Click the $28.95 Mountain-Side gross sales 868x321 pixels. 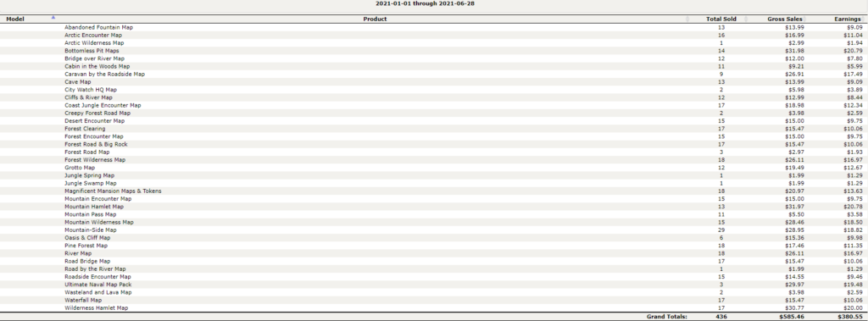coord(794,230)
